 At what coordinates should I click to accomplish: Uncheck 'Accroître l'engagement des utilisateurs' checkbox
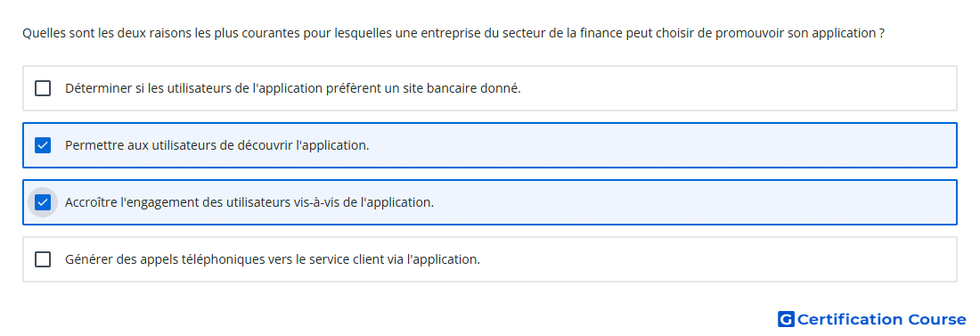click(43, 202)
